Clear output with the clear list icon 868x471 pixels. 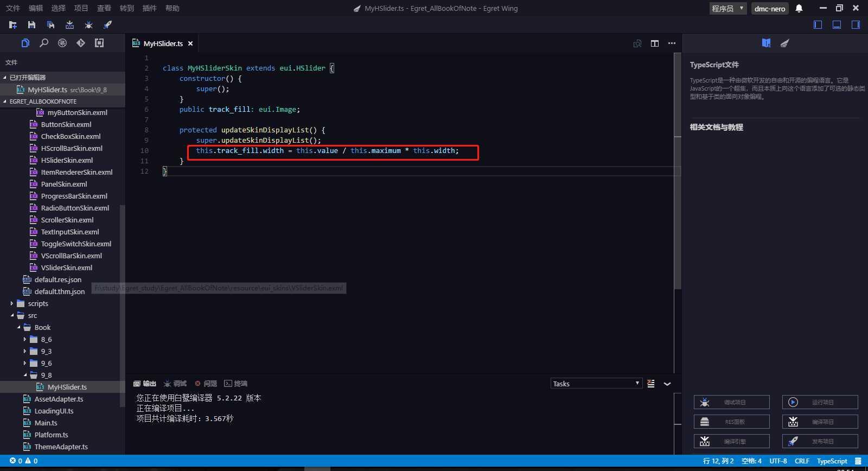click(x=651, y=384)
